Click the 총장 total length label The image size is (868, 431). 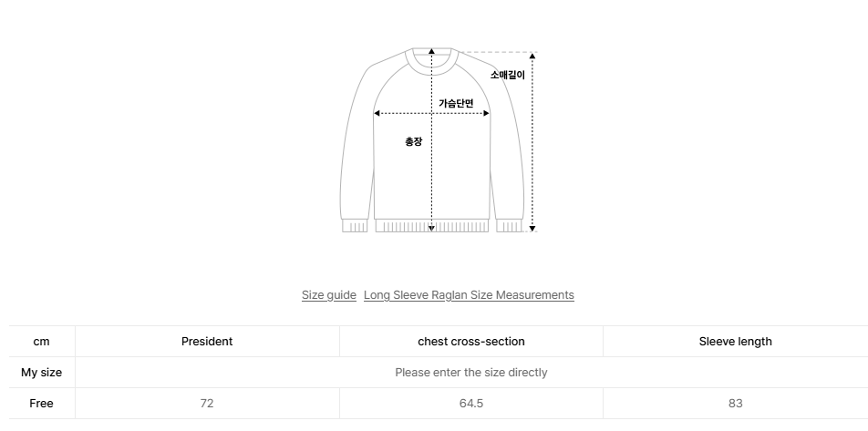pos(414,142)
